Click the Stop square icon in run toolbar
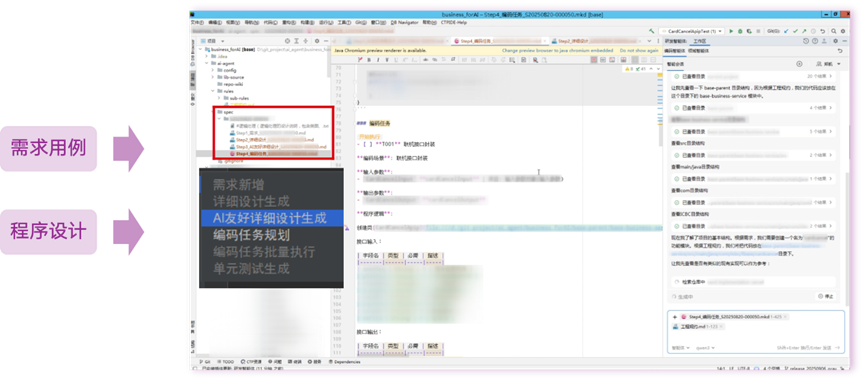Image resolution: width=864 pixels, height=381 pixels. (x=758, y=31)
